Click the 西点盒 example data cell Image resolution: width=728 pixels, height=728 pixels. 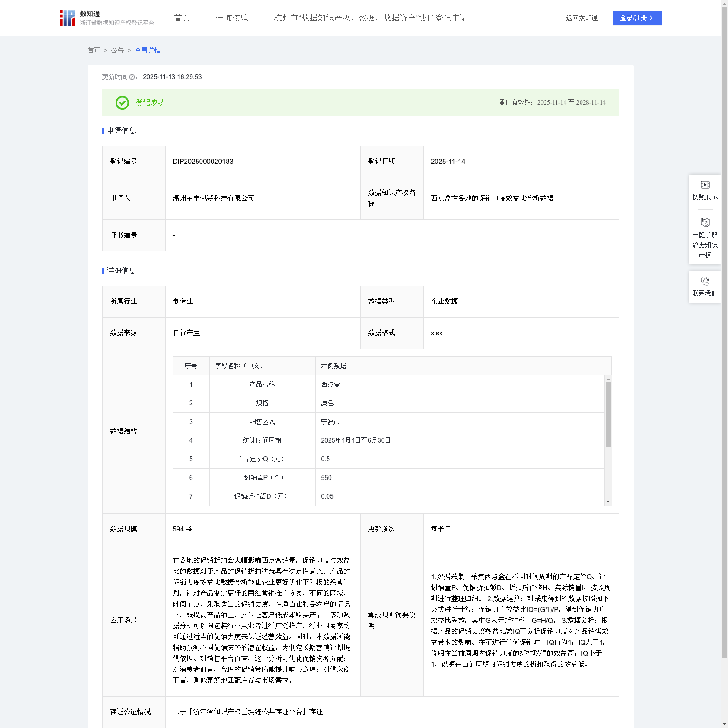tap(460, 384)
